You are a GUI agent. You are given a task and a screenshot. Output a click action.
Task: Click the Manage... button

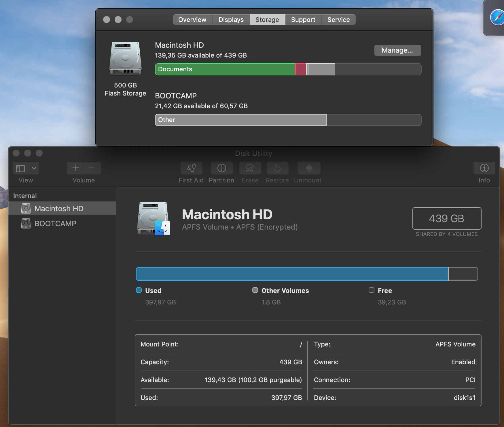(x=397, y=50)
